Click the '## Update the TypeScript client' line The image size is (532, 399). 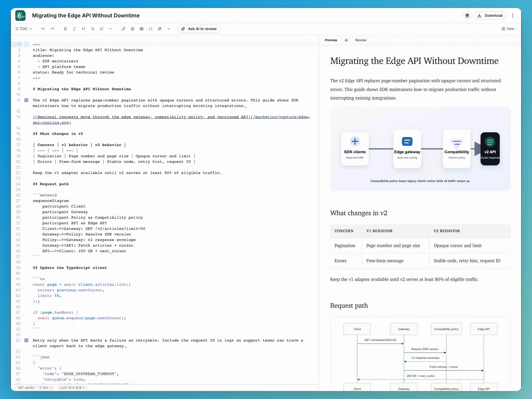click(x=70, y=268)
